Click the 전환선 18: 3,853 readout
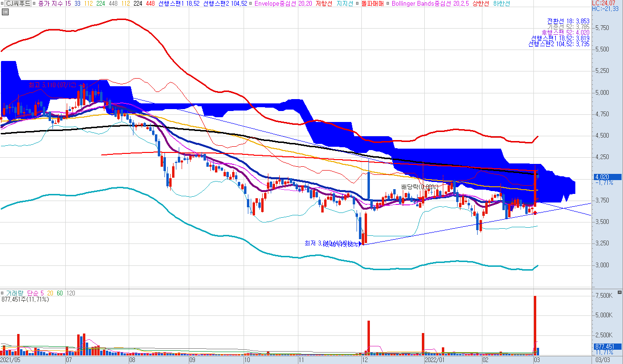The image size is (623, 364). click(x=568, y=21)
